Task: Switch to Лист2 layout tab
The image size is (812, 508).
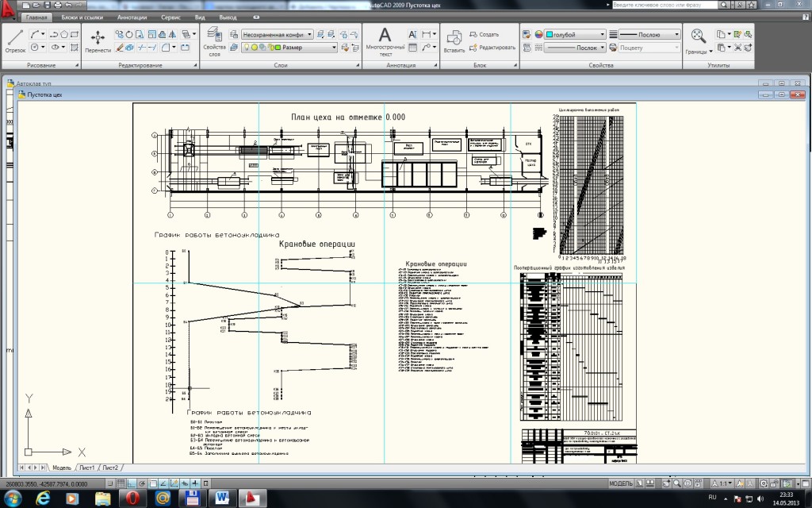Action: [x=110, y=468]
